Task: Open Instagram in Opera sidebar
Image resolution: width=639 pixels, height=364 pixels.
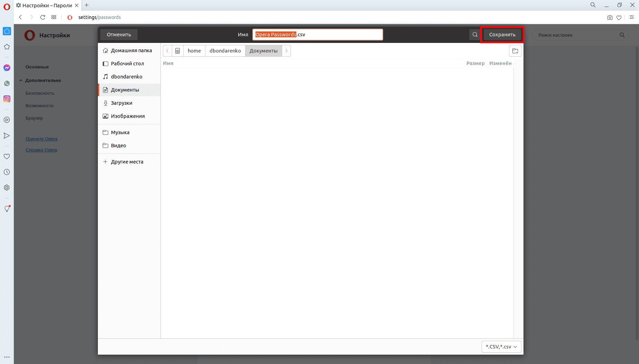Action: (x=7, y=99)
